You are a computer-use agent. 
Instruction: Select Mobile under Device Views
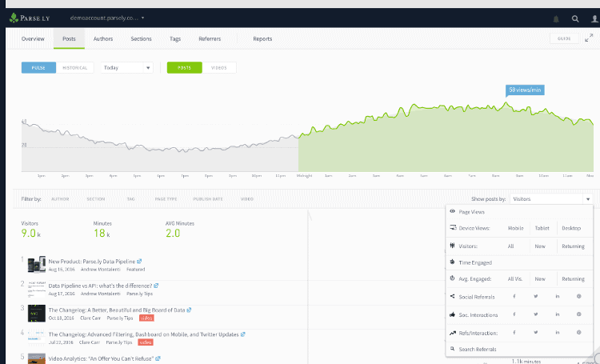coord(515,228)
